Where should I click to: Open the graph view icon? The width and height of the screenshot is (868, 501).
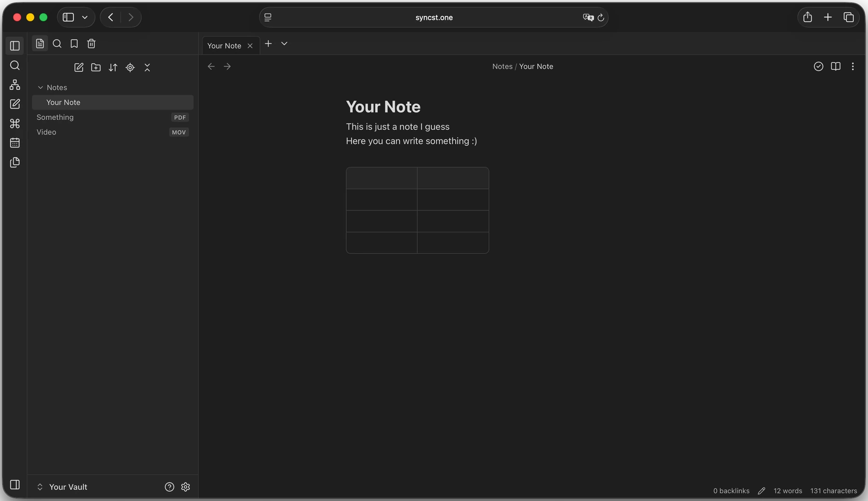coord(15,85)
